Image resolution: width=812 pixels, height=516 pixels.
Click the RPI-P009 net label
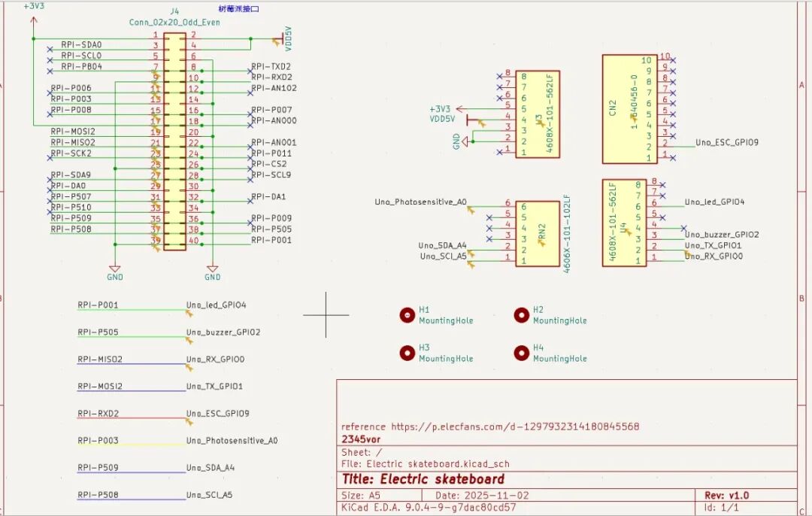[272, 219]
